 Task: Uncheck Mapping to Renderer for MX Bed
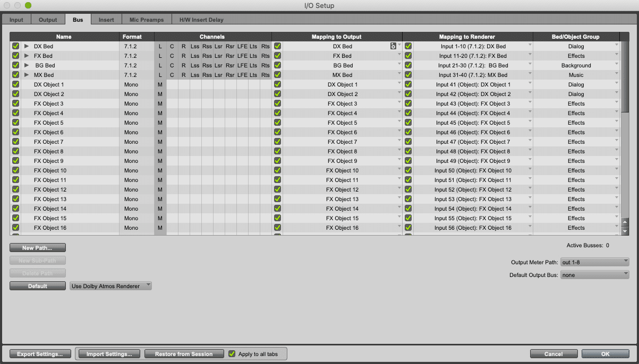click(x=408, y=75)
